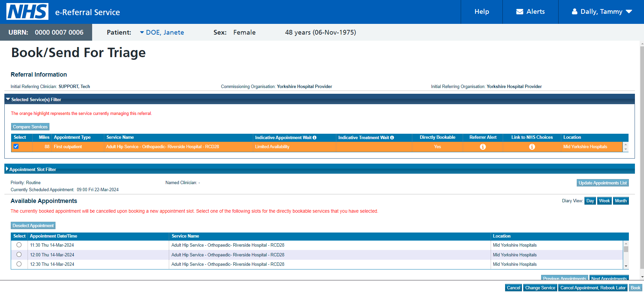Click the Appointment Date/Time column header

53,236
